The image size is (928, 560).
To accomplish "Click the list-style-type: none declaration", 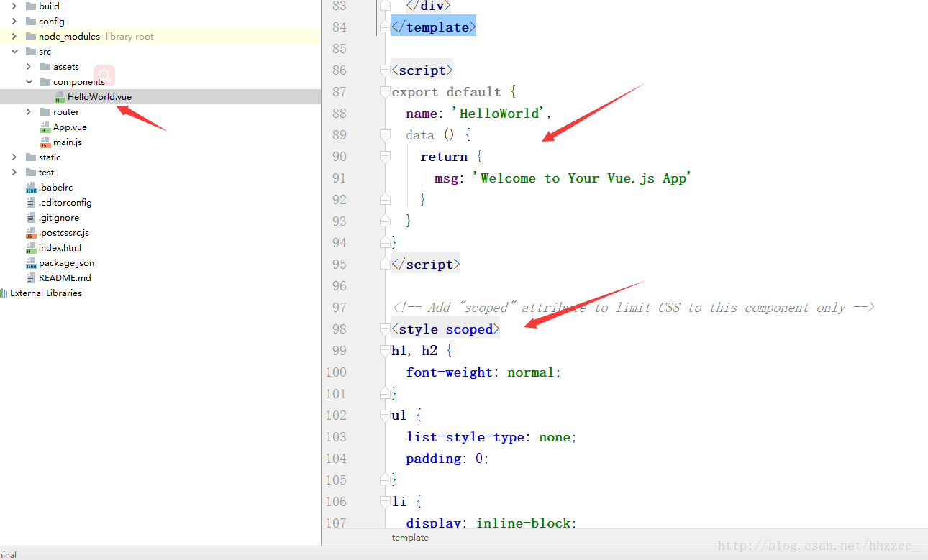I will pyautogui.click(x=491, y=437).
